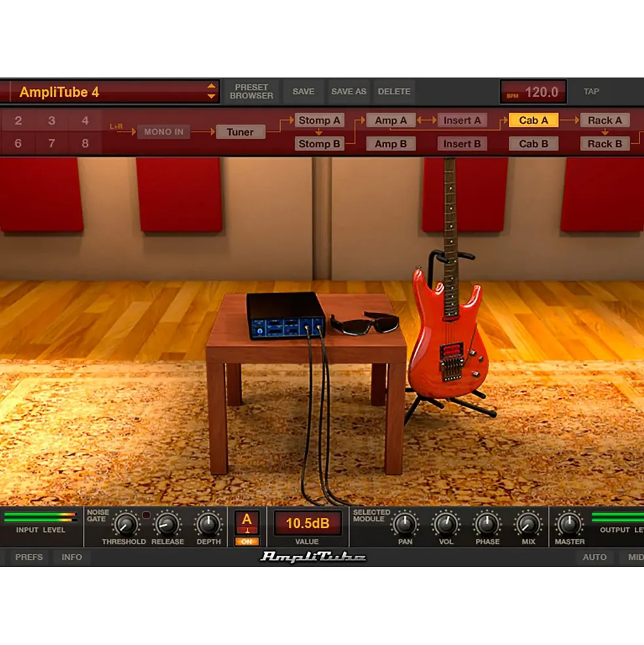Select routing configuration 2
644x645 pixels.
(18, 121)
